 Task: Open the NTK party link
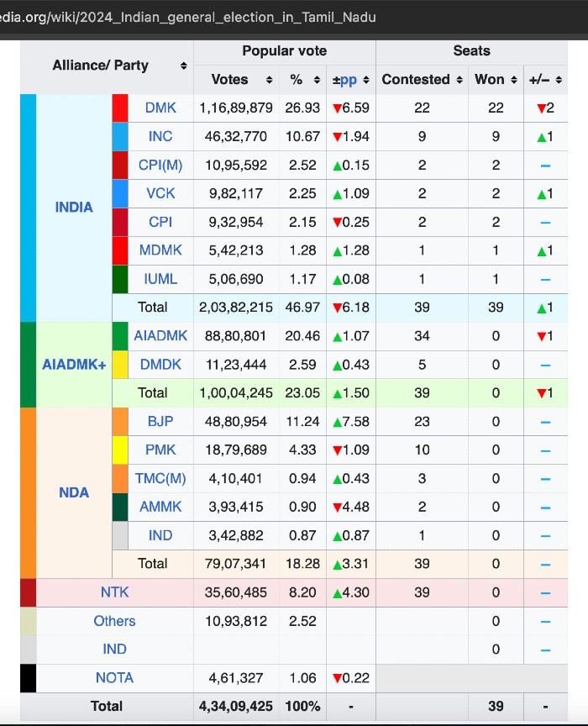(114, 592)
